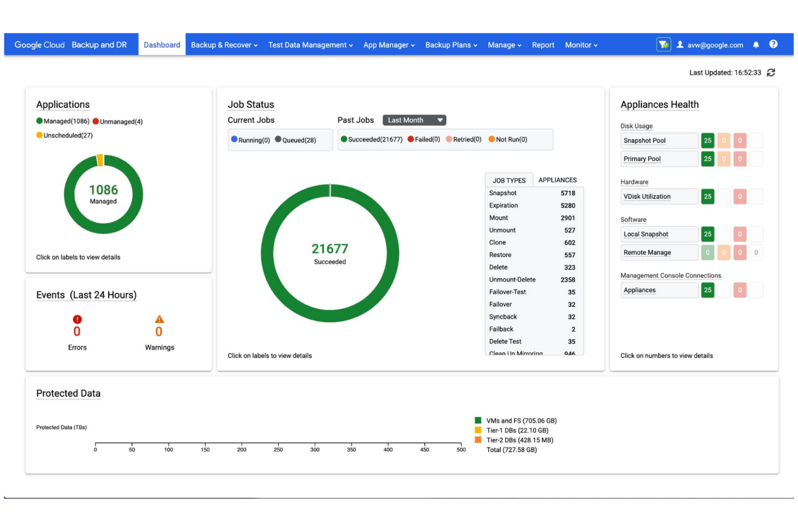
Task: Click the user account icon next to avw@google.com
Action: click(x=680, y=45)
